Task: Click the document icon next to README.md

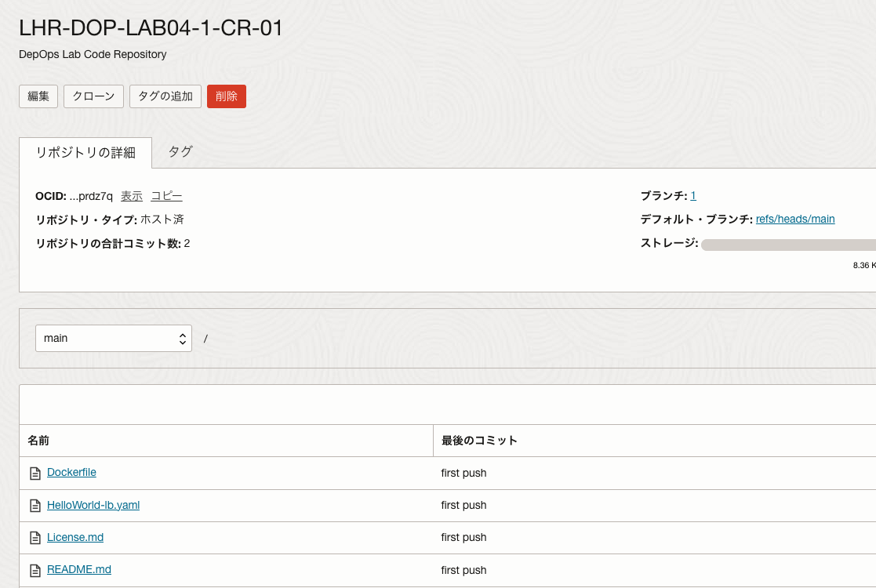Action: pyautogui.click(x=35, y=569)
